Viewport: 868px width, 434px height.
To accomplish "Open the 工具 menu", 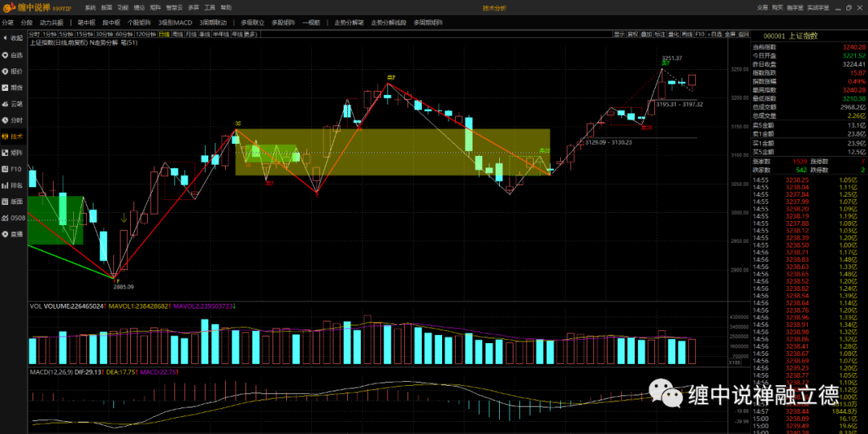I will coord(210,8).
